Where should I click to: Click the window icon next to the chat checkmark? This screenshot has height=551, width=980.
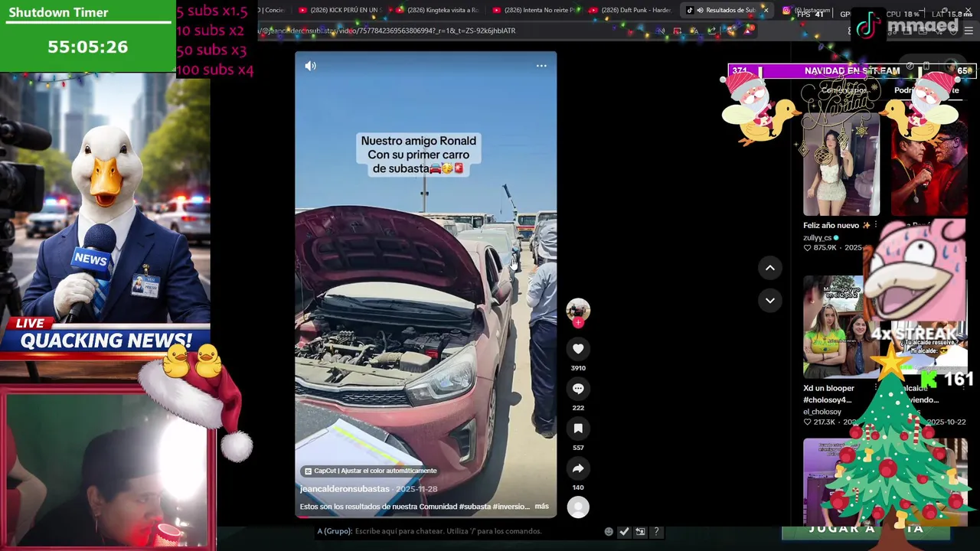tap(640, 531)
